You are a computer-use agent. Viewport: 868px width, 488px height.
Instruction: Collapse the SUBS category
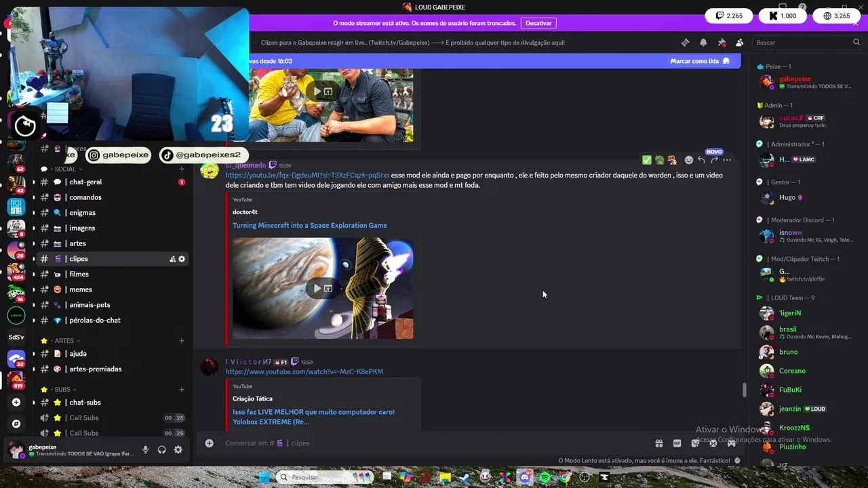[62, 390]
